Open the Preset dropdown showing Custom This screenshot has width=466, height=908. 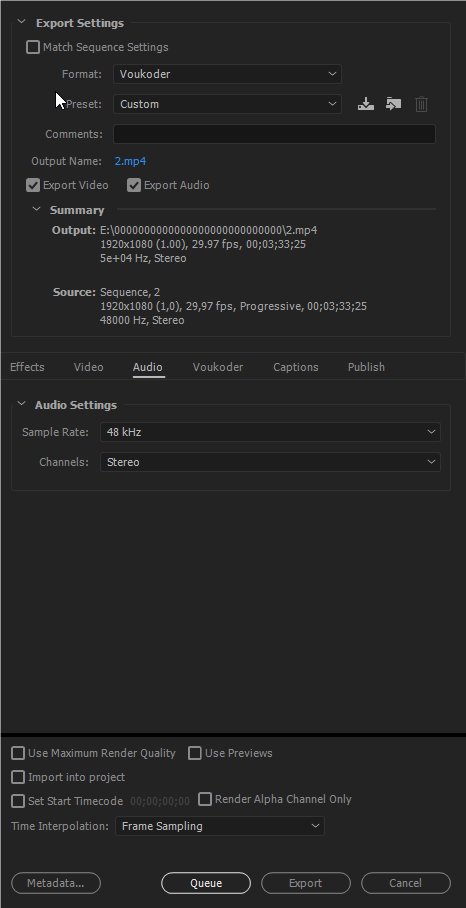coord(227,104)
